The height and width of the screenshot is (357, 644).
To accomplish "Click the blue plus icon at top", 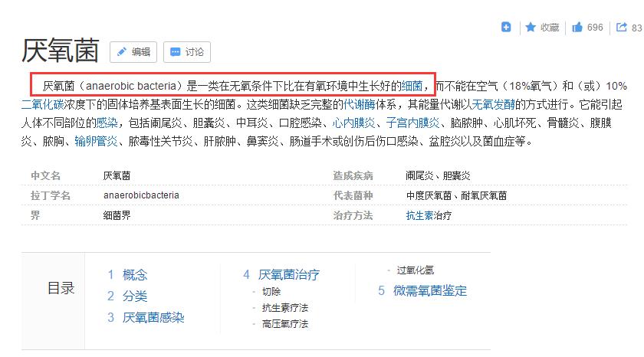I will pos(506,27).
